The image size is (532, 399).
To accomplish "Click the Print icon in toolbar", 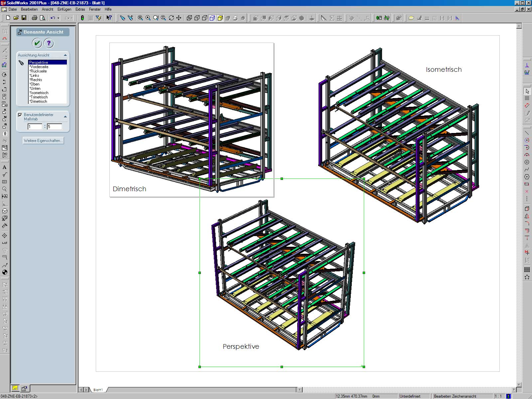I will tap(34, 18).
